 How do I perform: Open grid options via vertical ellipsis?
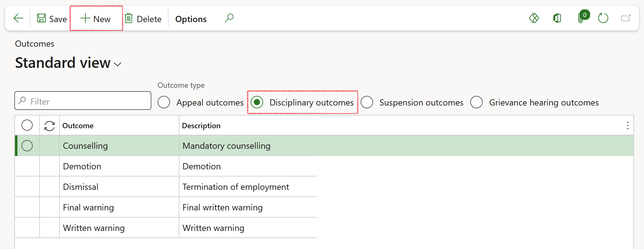pyautogui.click(x=627, y=126)
